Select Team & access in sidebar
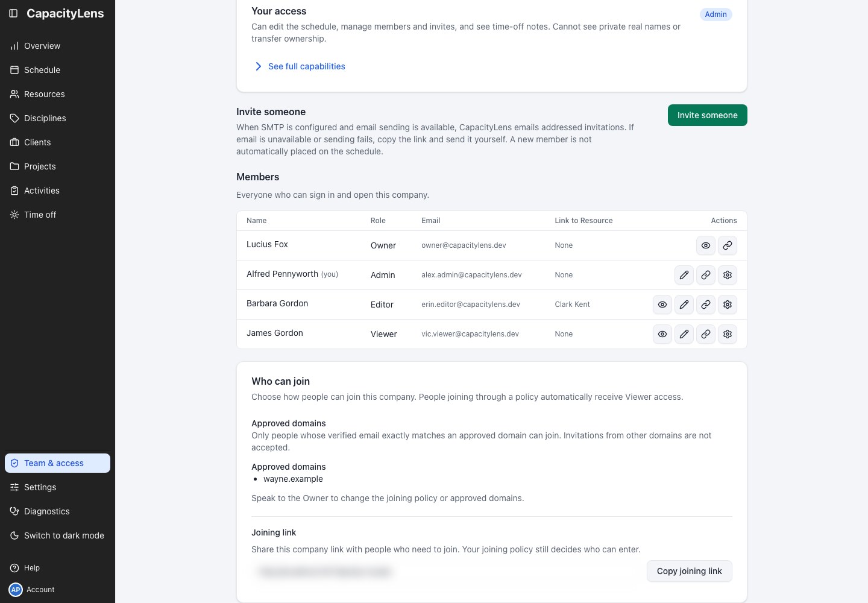Viewport: 868px width, 603px height. click(x=57, y=463)
